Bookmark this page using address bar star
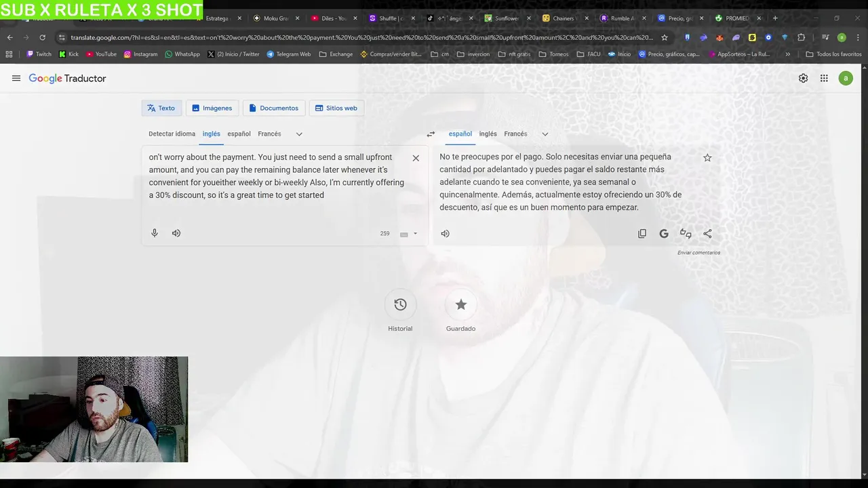 point(665,37)
